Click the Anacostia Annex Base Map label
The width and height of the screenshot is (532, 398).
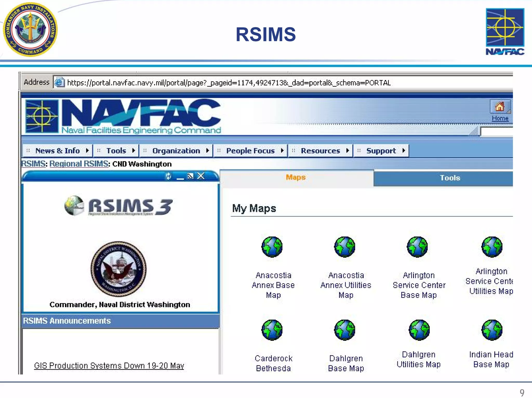tap(273, 285)
